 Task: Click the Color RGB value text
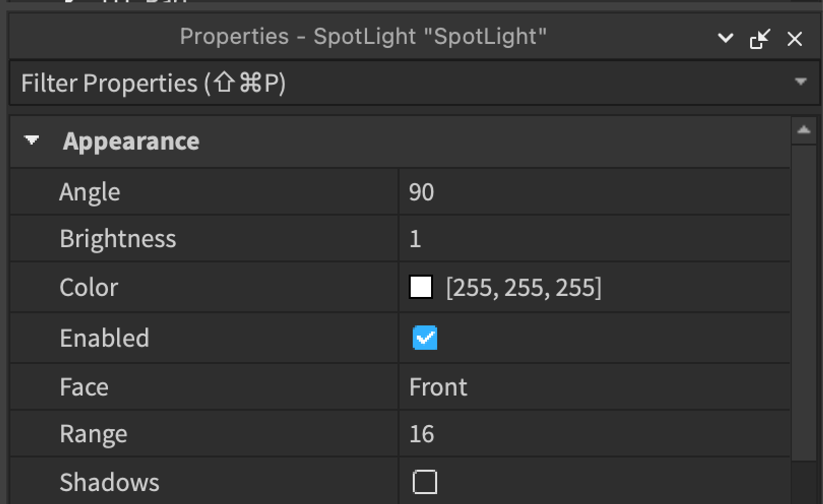(524, 288)
